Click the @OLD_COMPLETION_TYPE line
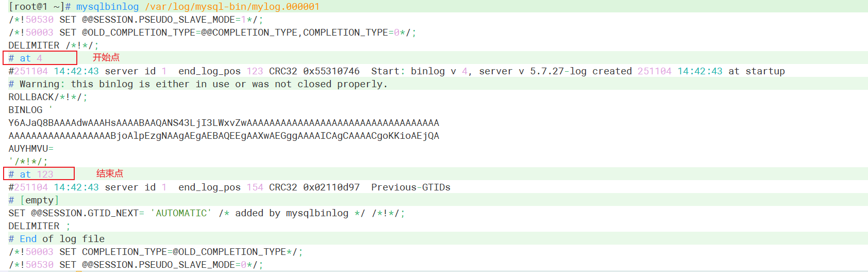The height and width of the screenshot is (272, 868). tap(212, 33)
